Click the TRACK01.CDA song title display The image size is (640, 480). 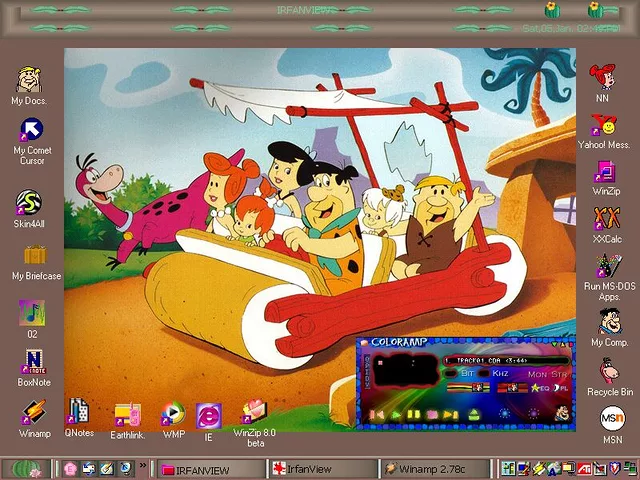(506, 361)
